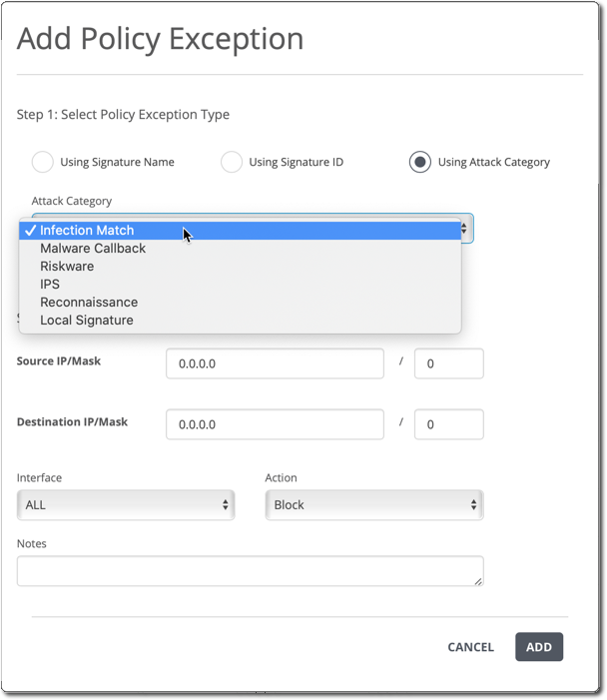Click the Destination mask field
The image size is (607, 700).
click(x=449, y=424)
